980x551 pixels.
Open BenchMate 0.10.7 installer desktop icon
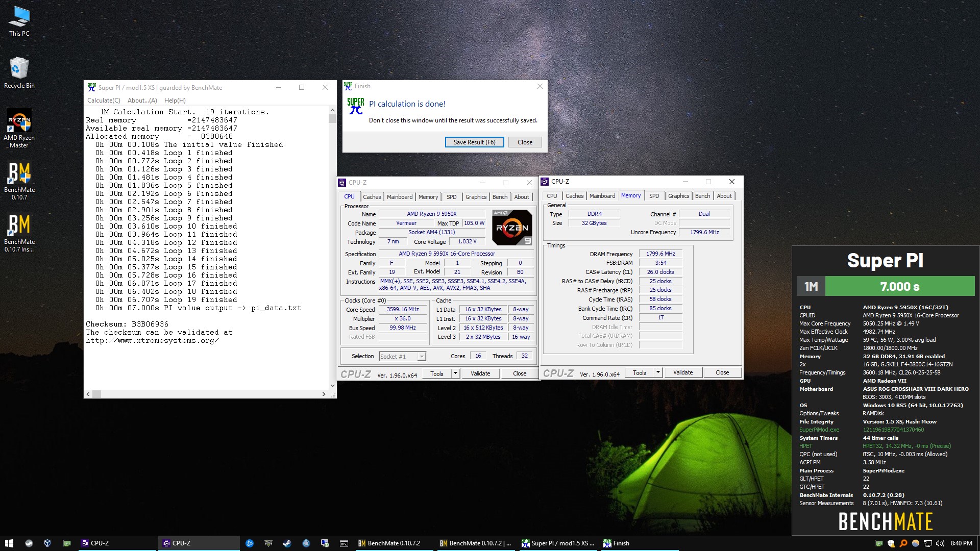coord(19,233)
